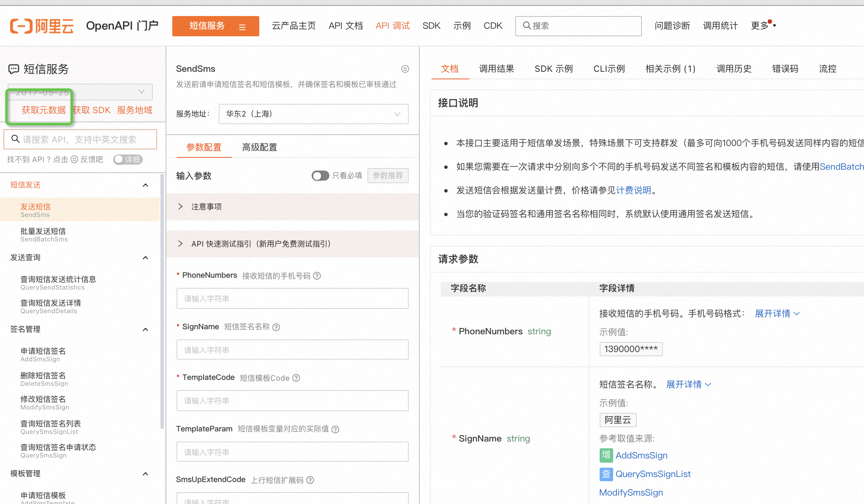This screenshot has height=504, width=864.
Task: Open the 更多 dropdown menu
Action: [763, 26]
